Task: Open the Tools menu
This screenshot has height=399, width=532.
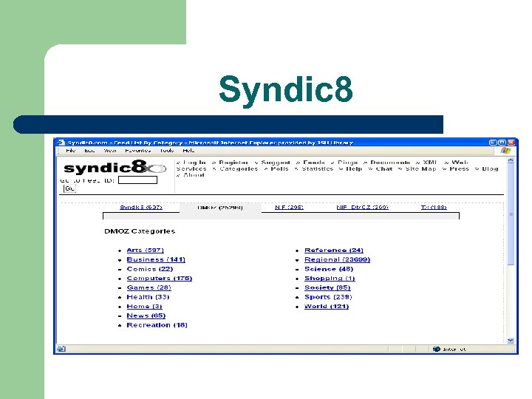Action: click(167, 150)
